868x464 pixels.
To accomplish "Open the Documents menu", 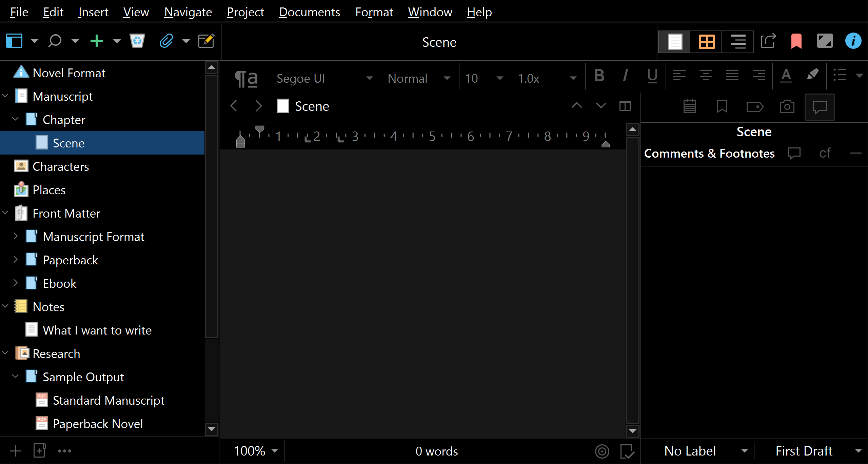I will coord(309,12).
